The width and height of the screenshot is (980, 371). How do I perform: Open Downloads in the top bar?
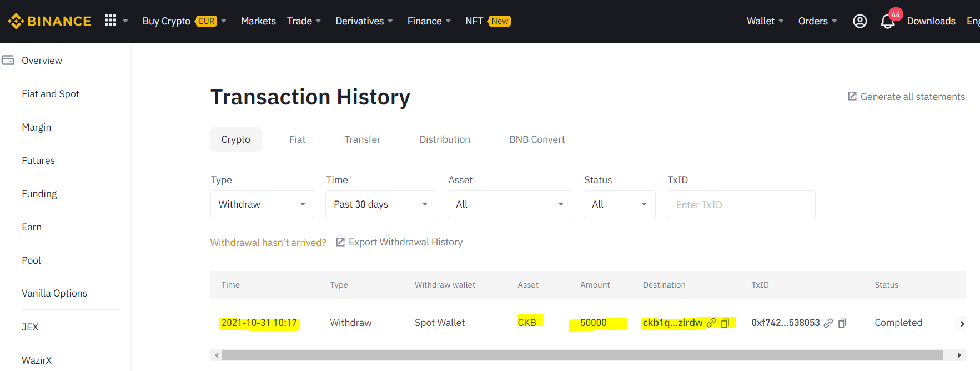931,21
